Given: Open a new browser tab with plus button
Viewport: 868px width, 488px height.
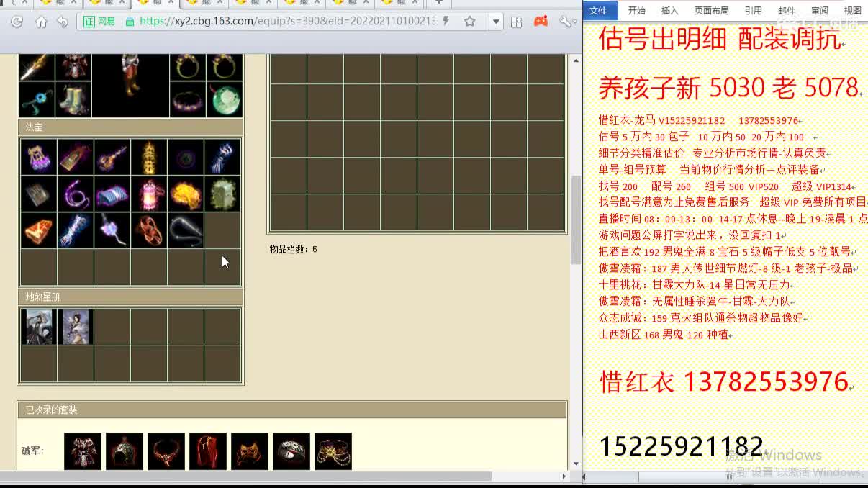Looking at the screenshot, I should coord(439,3).
